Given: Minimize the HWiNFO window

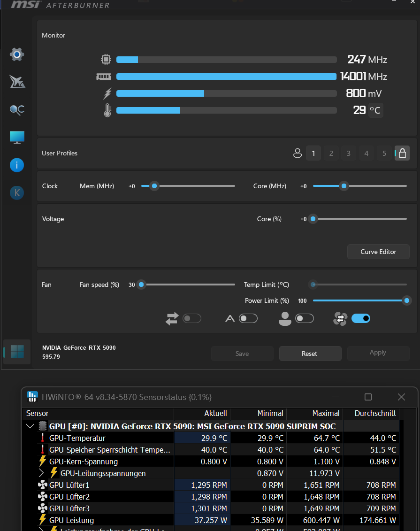Looking at the screenshot, I should pos(336,397).
